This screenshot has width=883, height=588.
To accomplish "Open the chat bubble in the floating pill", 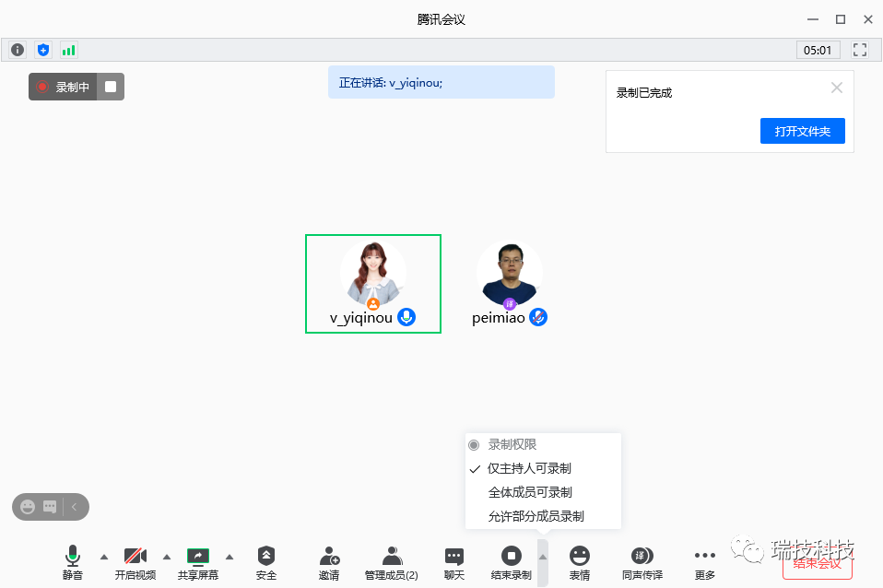I will [x=50, y=507].
